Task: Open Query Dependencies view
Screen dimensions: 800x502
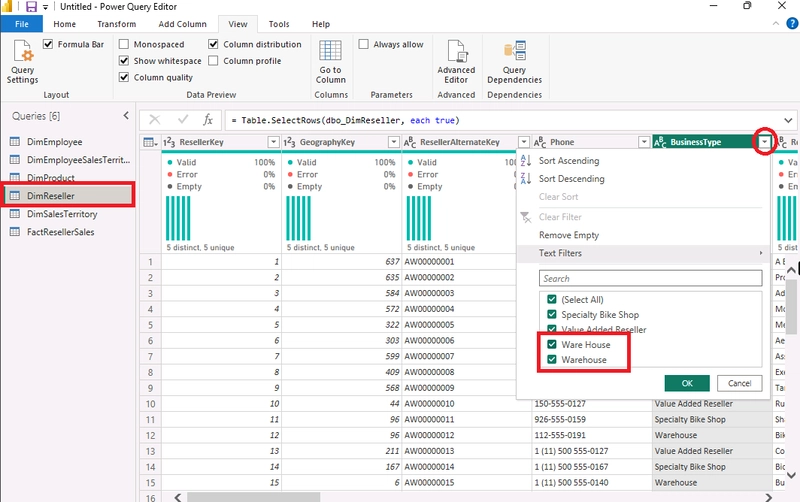Action: coord(514,61)
